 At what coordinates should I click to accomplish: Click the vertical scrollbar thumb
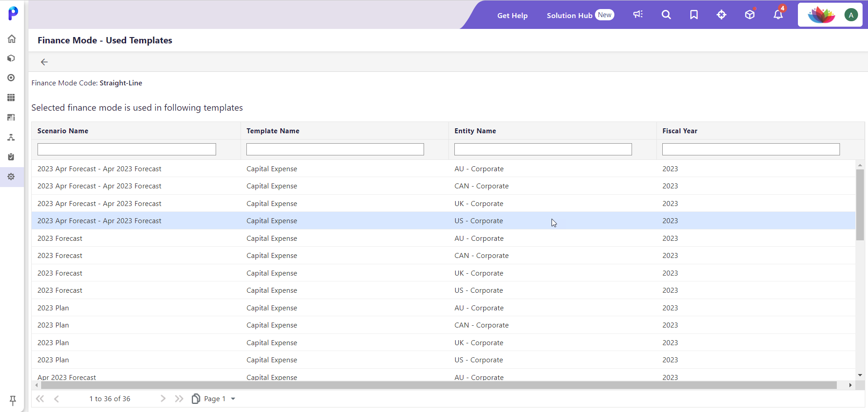click(860, 205)
